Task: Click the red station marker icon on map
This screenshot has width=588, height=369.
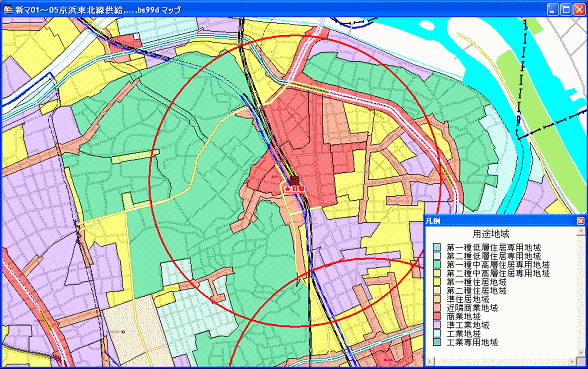Action: pyautogui.click(x=294, y=180)
